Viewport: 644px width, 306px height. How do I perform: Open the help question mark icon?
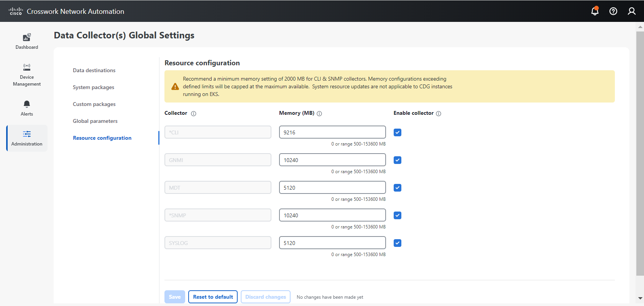[613, 11]
